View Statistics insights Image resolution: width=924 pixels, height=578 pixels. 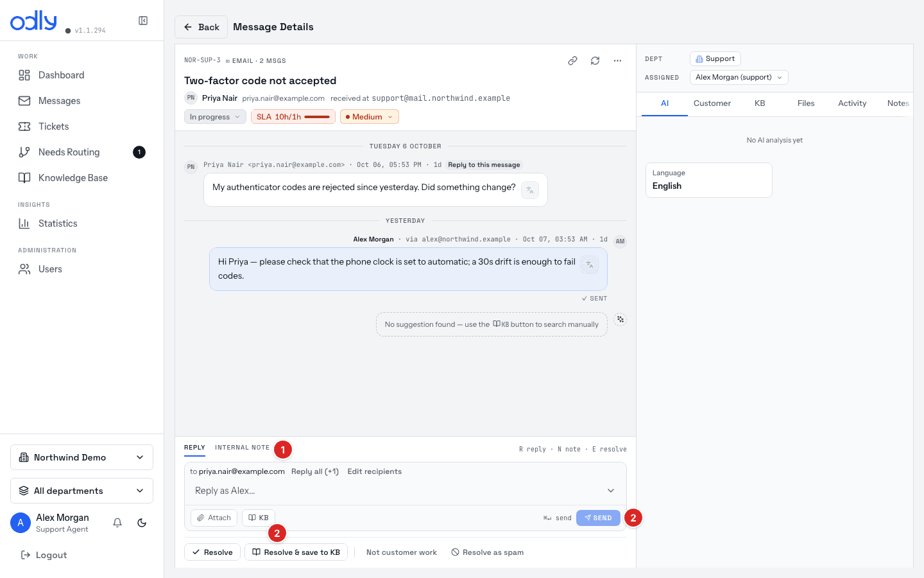(82, 223)
